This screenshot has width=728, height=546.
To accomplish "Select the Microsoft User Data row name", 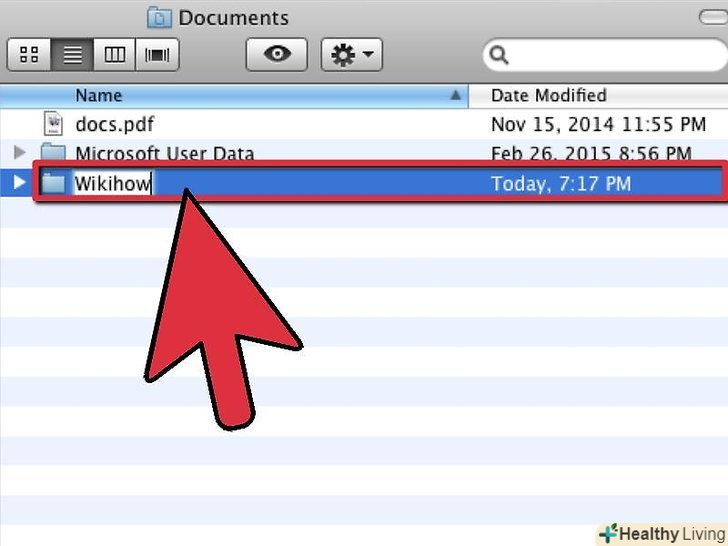I will point(164,153).
